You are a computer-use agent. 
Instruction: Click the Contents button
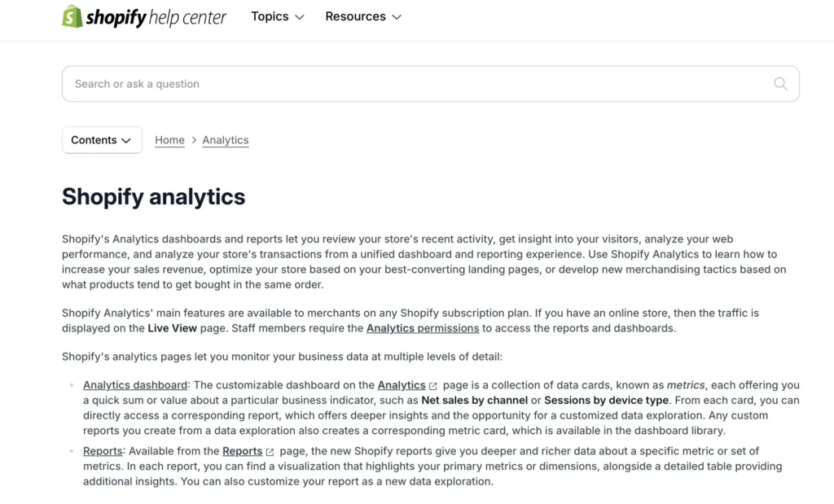click(102, 140)
